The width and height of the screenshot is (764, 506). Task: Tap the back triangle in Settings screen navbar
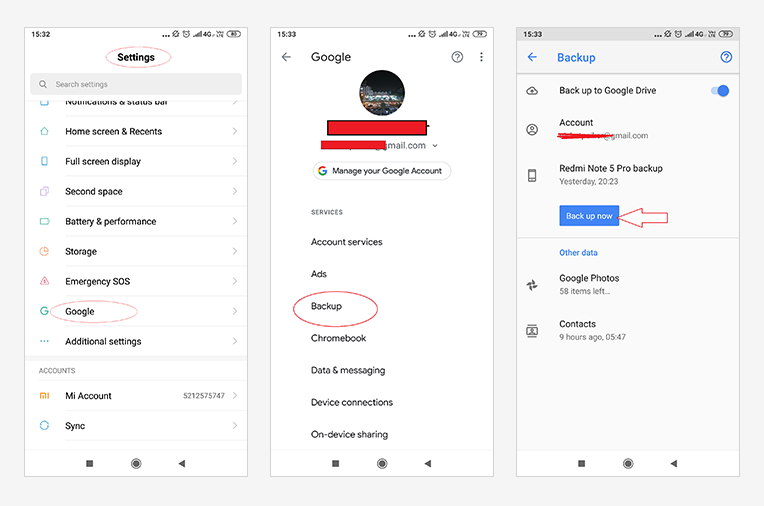click(182, 464)
